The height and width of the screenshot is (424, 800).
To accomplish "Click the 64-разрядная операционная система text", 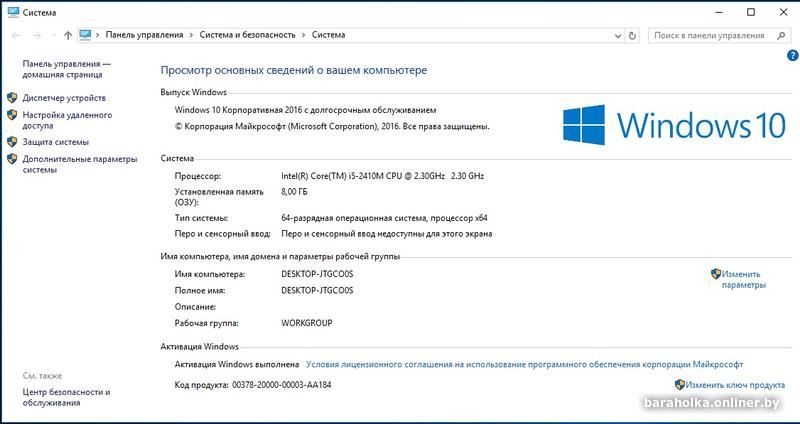I will (x=384, y=218).
